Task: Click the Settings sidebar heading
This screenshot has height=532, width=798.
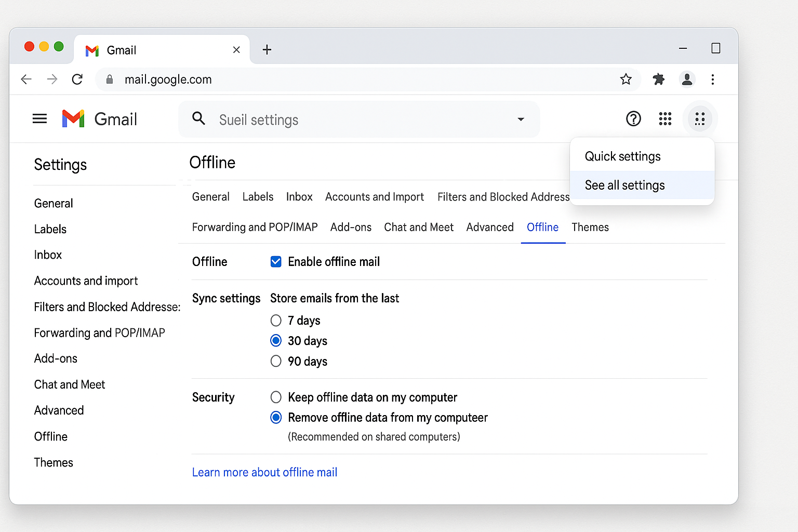Action: pyautogui.click(x=60, y=165)
